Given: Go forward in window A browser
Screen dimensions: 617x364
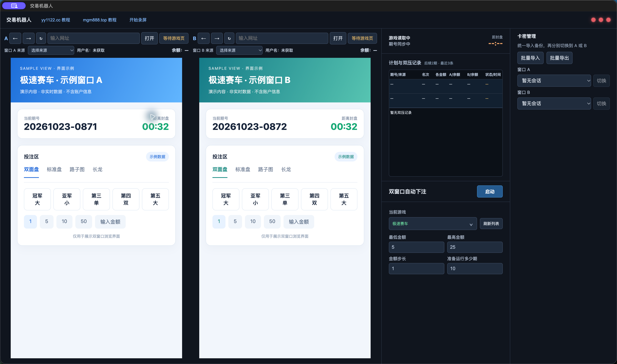Looking at the screenshot, I should coord(28,38).
